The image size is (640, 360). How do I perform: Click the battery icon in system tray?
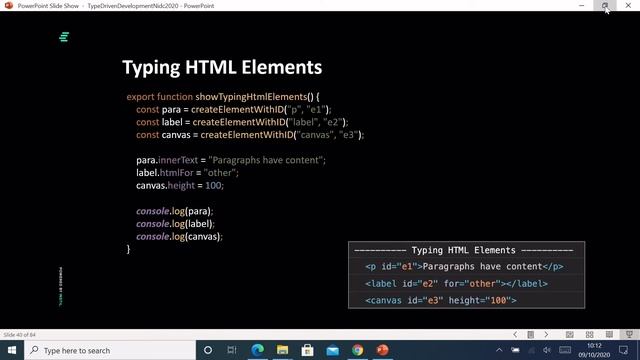[x=516, y=350]
